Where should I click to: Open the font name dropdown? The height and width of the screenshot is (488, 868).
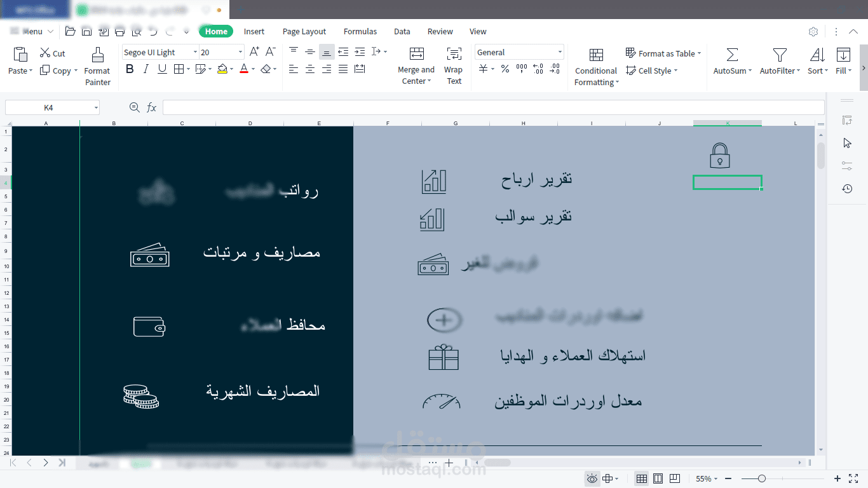[194, 53]
